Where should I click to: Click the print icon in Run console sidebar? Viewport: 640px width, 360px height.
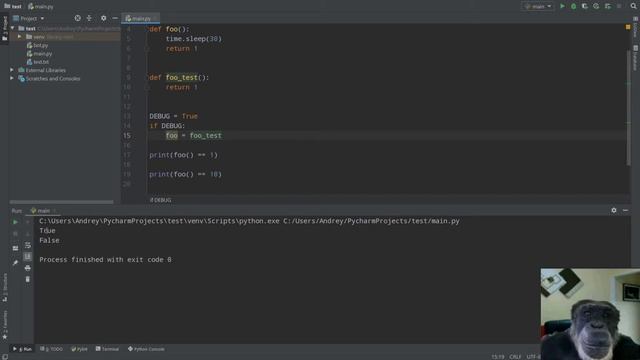tap(28, 268)
